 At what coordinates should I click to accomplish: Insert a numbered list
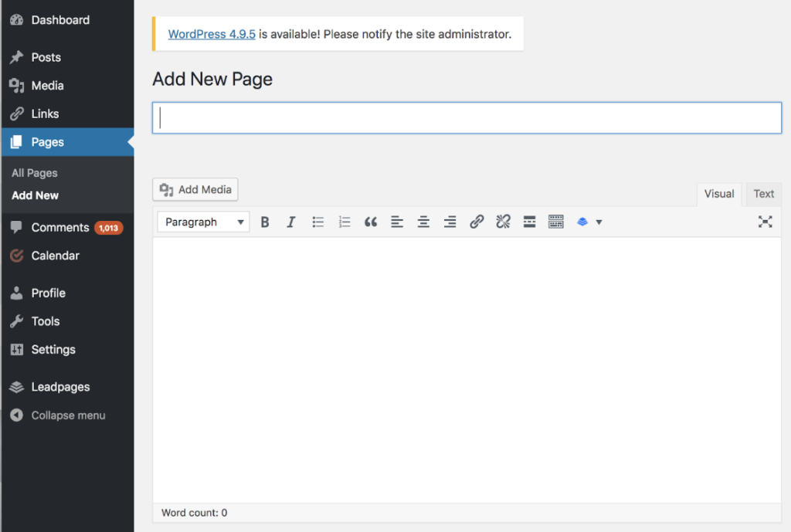(x=345, y=222)
